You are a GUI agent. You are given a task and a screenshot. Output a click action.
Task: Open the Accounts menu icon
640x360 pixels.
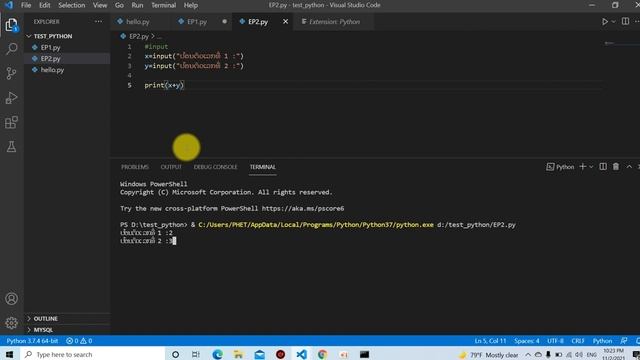[x=11, y=299]
